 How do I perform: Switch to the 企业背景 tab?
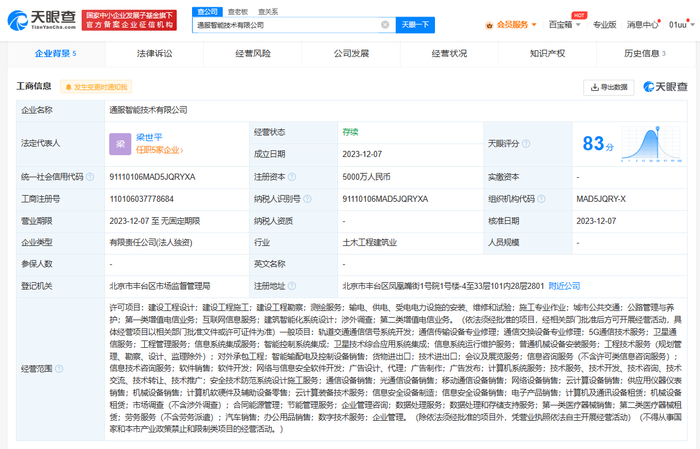pyautogui.click(x=56, y=54)
